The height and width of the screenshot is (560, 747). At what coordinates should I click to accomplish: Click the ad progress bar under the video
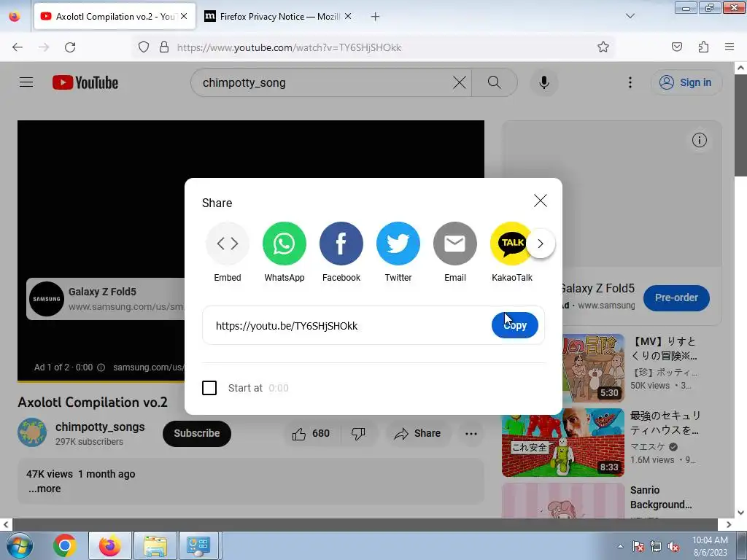pyautogui.click(x=101, y=381)
